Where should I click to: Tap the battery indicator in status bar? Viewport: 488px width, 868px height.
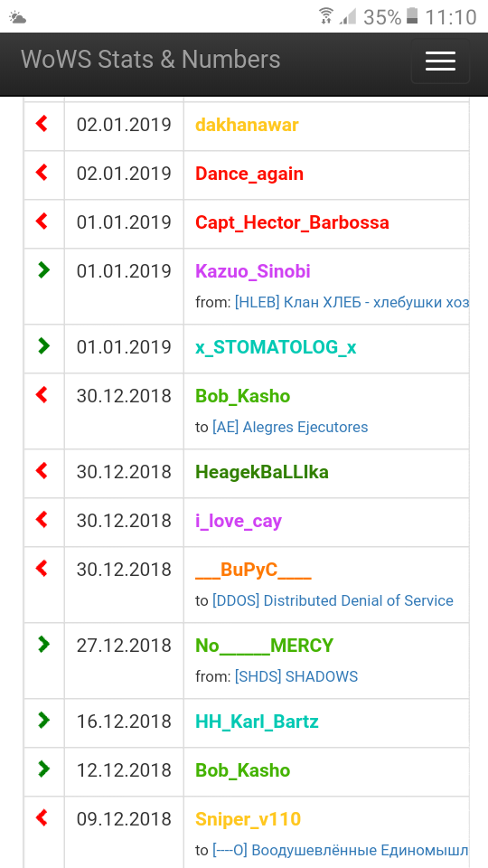(x=412, y=16)
